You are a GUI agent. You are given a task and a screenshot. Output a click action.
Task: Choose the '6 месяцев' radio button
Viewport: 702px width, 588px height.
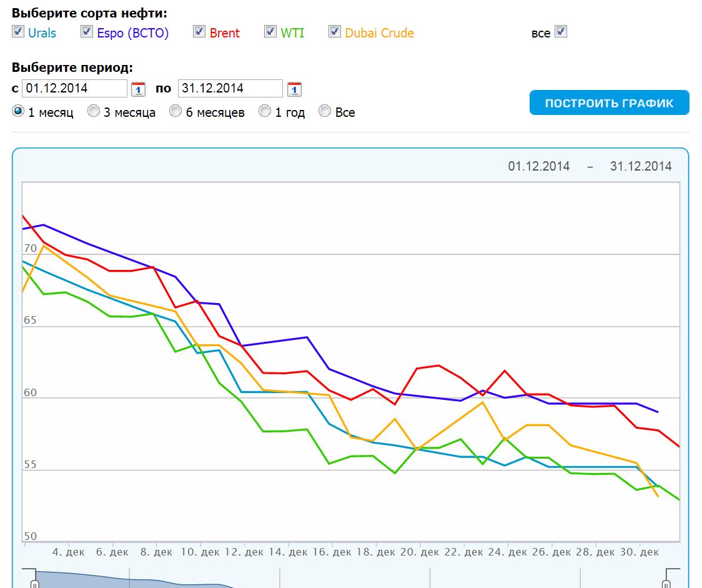(176, 111)
